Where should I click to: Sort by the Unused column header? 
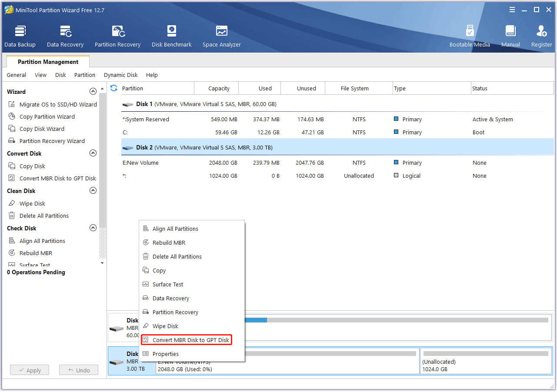click(x=303, y=88)
